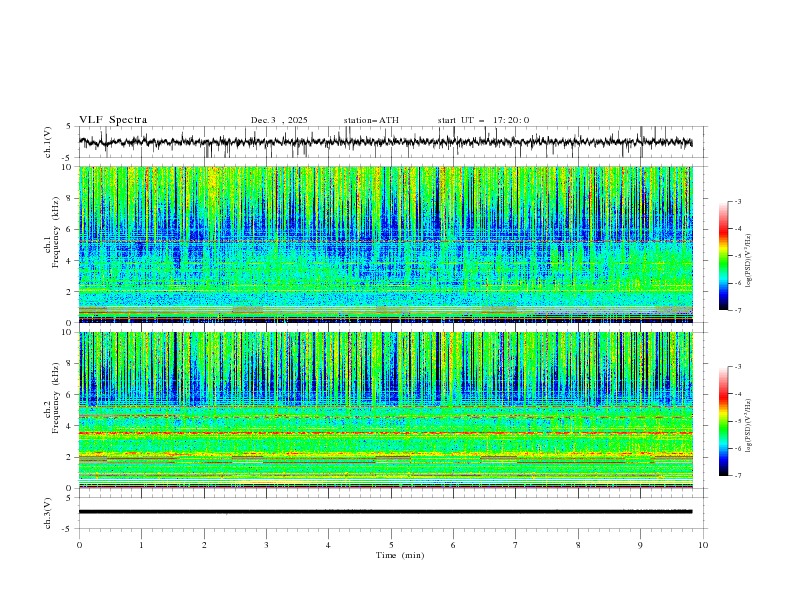Click the "-3" tick on the upper colorbar

tap(737, 201)
